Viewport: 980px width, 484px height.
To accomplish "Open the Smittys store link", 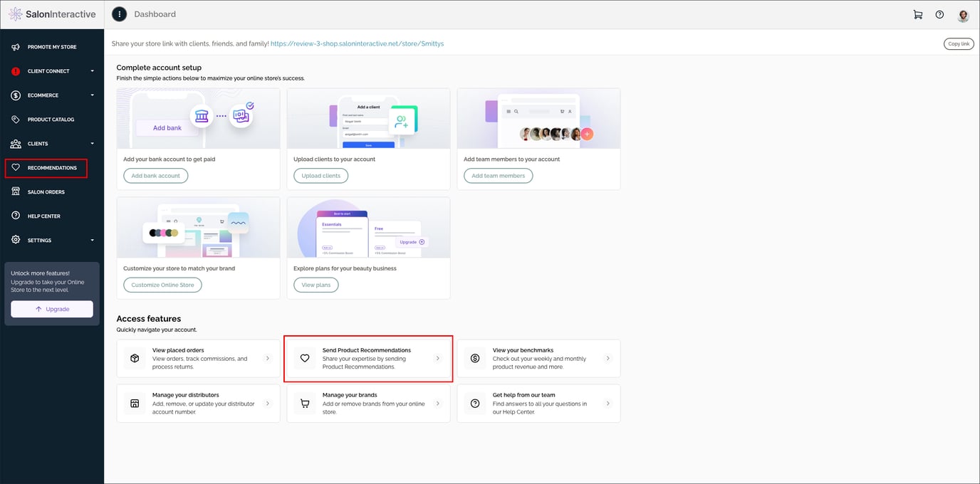I will click(x=357, y=43).
